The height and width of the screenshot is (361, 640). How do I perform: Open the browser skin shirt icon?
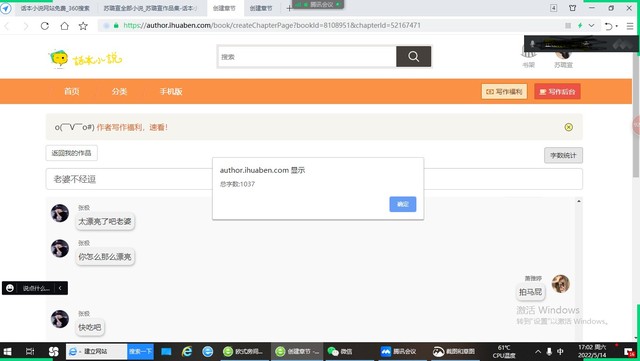[x=573, y=8]
